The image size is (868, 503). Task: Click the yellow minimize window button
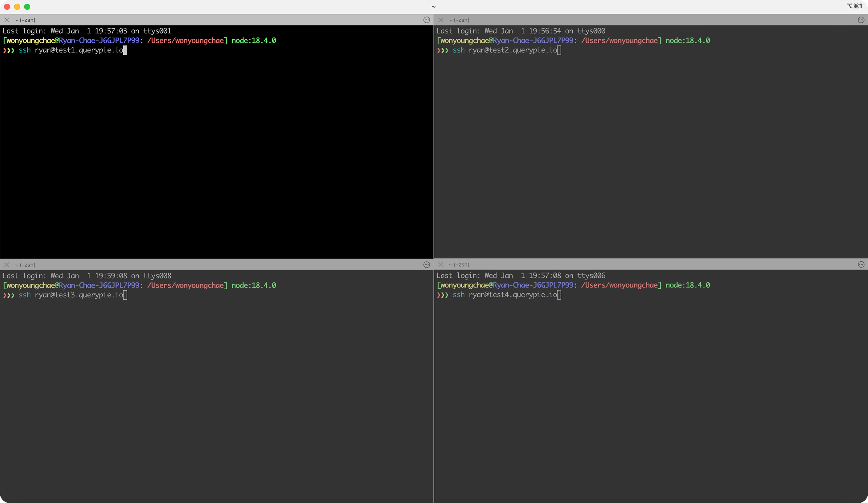pos(17,7)
